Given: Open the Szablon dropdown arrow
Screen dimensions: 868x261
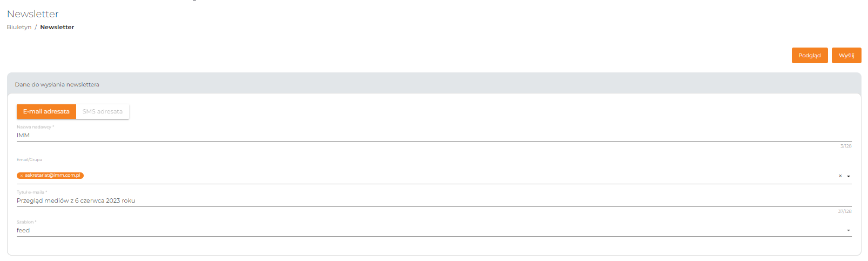Looking at the screenshot, I should click(x=849, y=231).
